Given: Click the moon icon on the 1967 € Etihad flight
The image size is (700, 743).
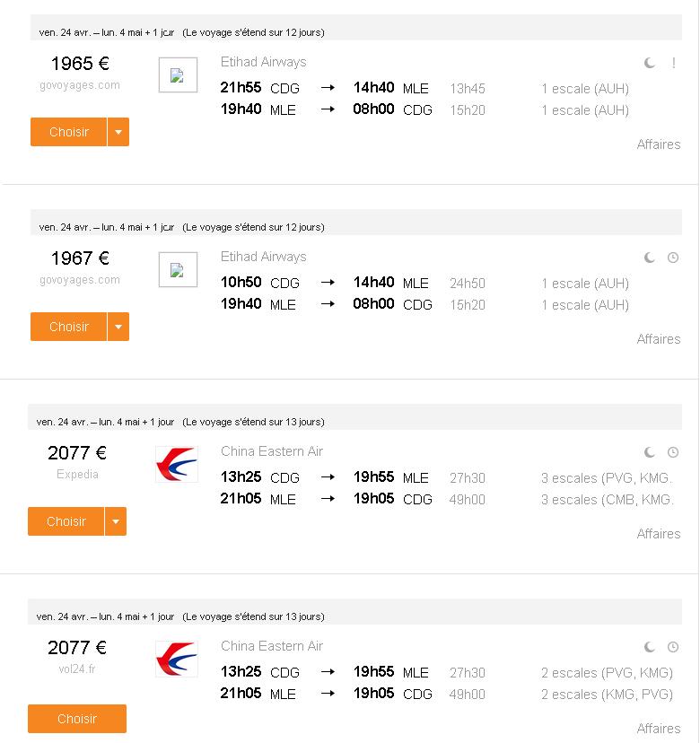Looking at the screenshot, I should 649,258.
